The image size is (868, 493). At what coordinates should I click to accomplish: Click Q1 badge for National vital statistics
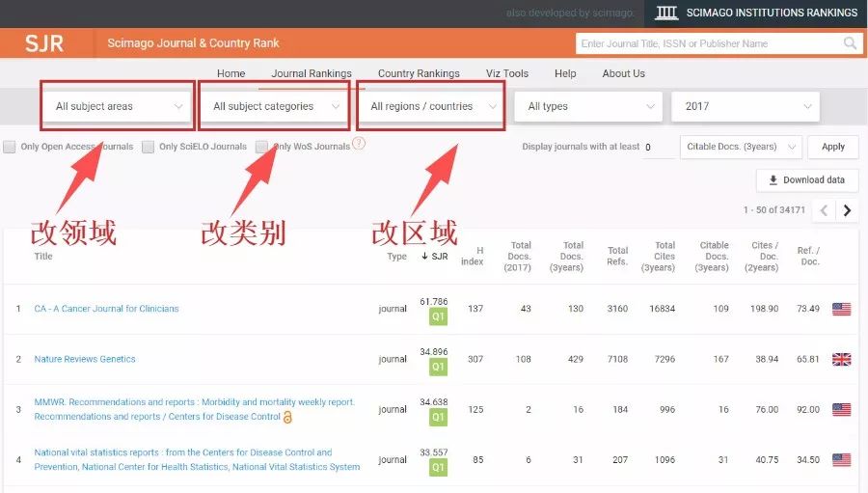pyautogui.click(x=438, y=468)
